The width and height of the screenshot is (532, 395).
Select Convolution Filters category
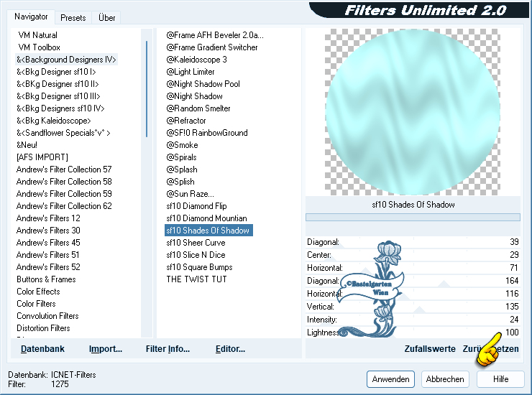pyautogui.click(x=47, y=316)
